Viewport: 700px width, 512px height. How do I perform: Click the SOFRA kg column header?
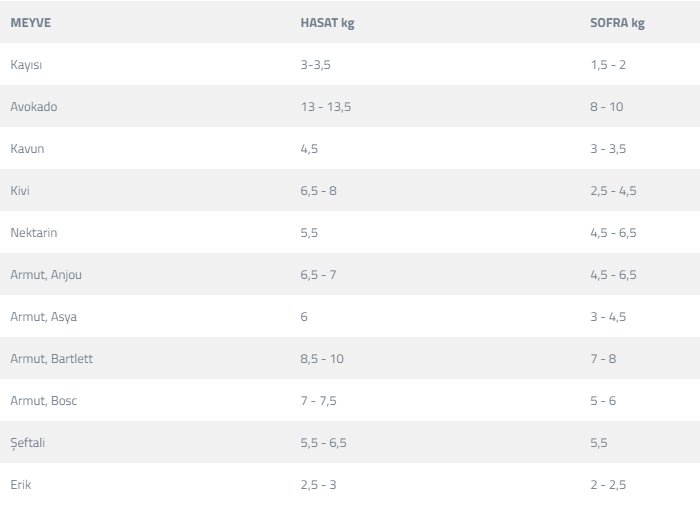pos(617,23)
